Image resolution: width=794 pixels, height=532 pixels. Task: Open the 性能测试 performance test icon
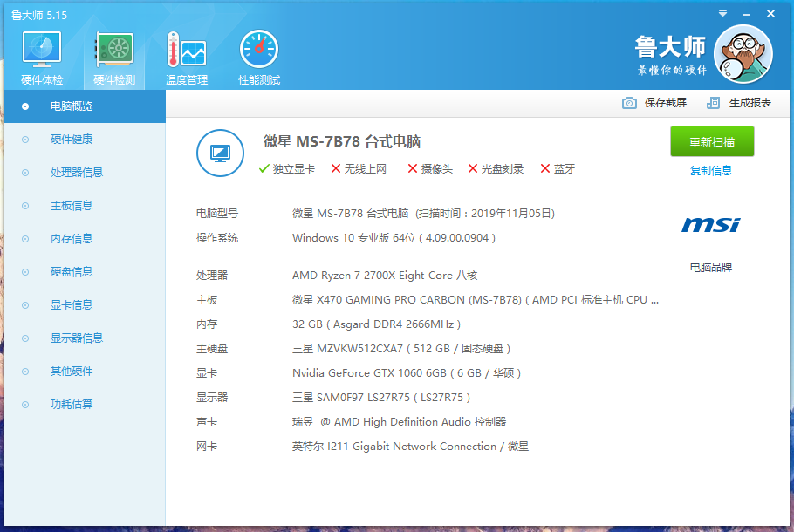[259, 58]
